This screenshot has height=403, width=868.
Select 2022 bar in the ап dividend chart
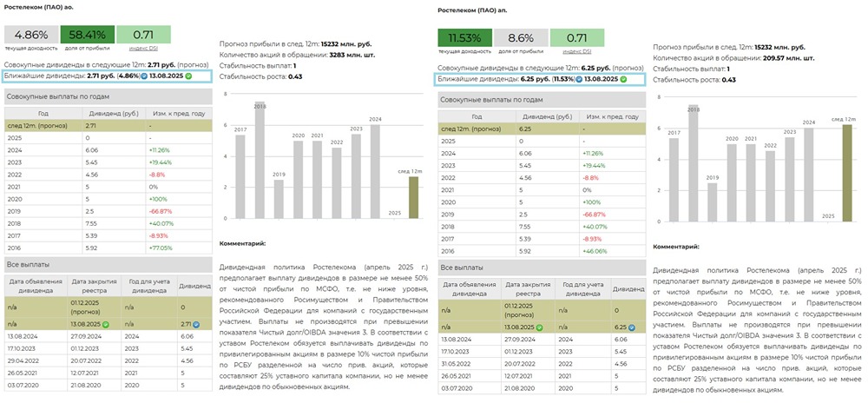(770, 186)
